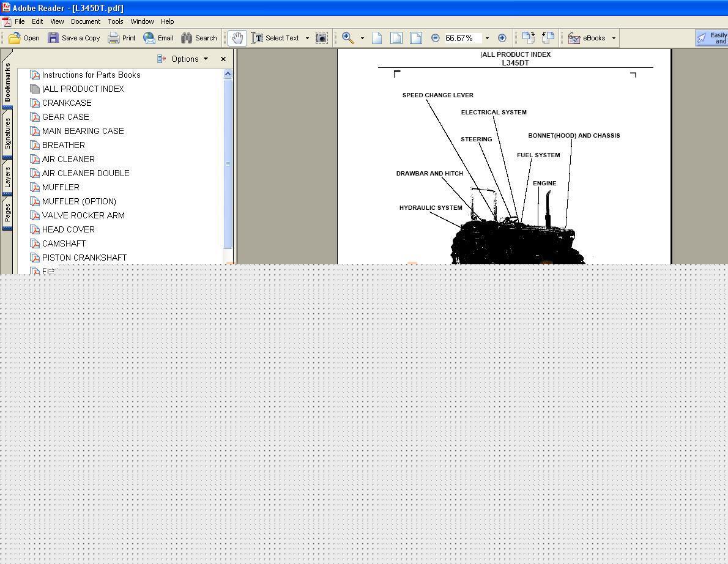728x564 pixels.
Task: Open the Instructions for Parts Books bookmark
Action: [91, 75]
